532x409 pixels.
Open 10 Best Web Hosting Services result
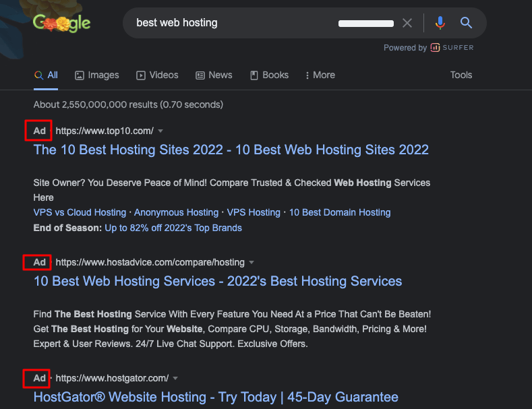pyautogui.click(x=218, y=281)
